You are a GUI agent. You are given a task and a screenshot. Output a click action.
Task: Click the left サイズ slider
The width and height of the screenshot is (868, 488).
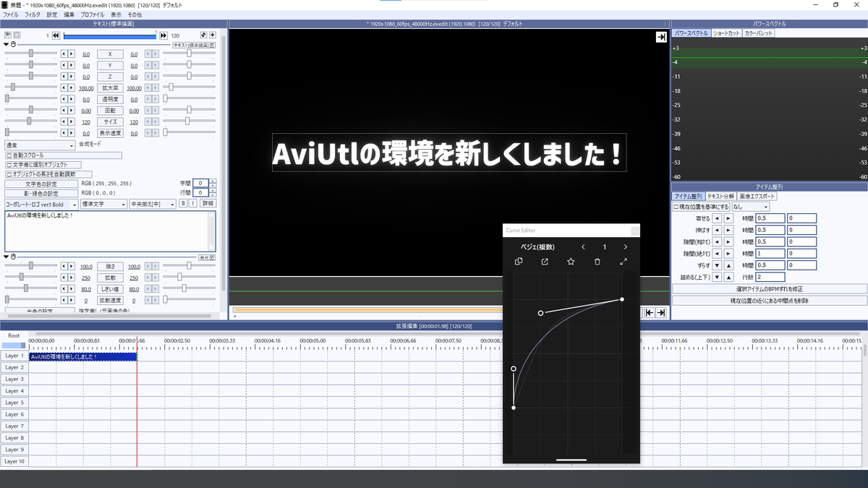pyautogui.click(x=31, y=121)
